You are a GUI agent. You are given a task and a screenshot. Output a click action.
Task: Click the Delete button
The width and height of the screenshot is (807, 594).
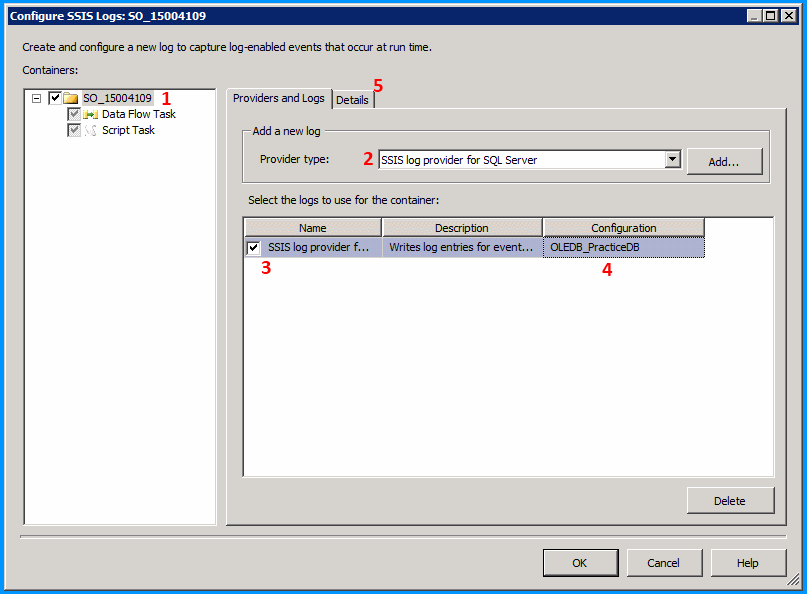tap(730, 501)
